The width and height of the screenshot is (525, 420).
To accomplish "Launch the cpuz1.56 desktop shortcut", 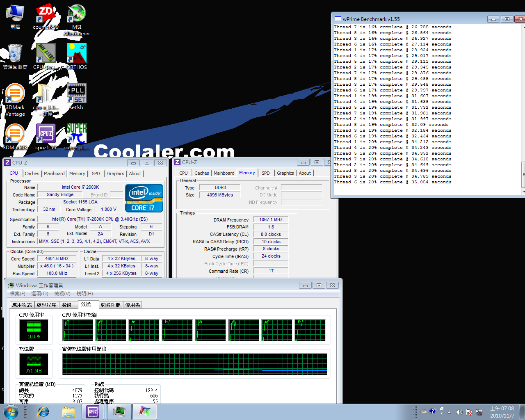I will click(46, 137).
